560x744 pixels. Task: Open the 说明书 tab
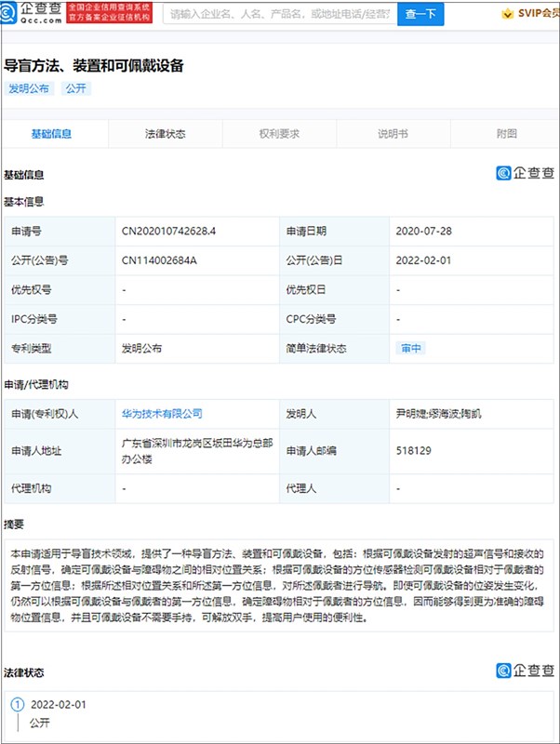pyautogui.click(x=393, y=134)
